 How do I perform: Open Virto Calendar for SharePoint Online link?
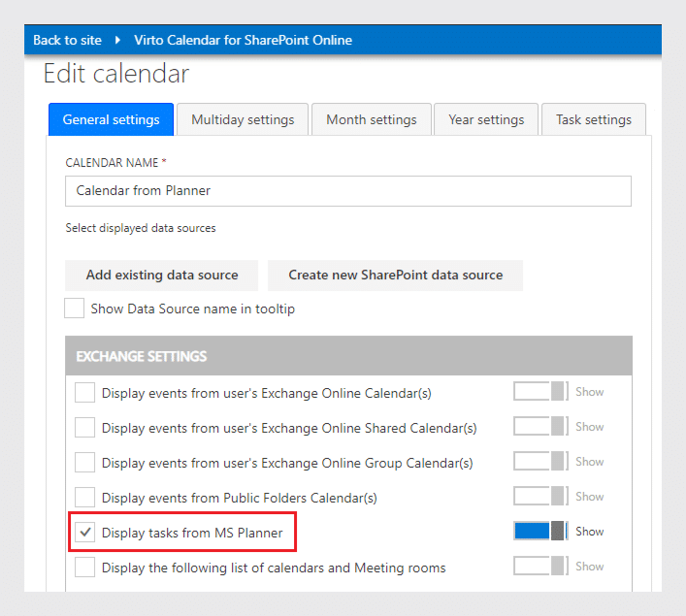(x=243, y=40)
